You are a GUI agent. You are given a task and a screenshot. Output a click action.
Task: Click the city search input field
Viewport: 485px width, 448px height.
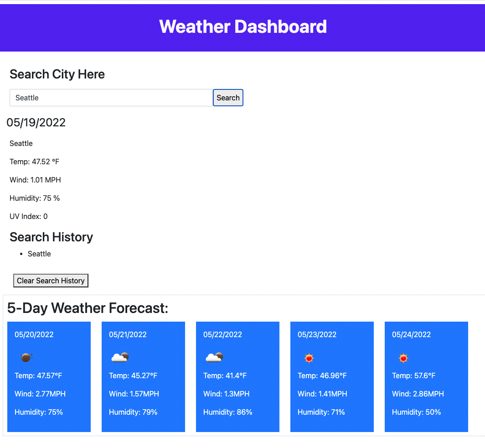coord(111,98)
